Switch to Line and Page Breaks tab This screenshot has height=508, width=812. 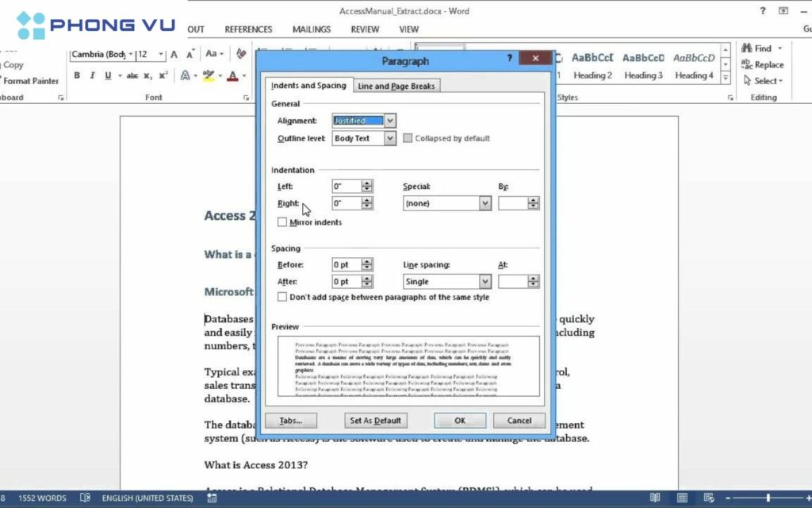click(396, 86)
